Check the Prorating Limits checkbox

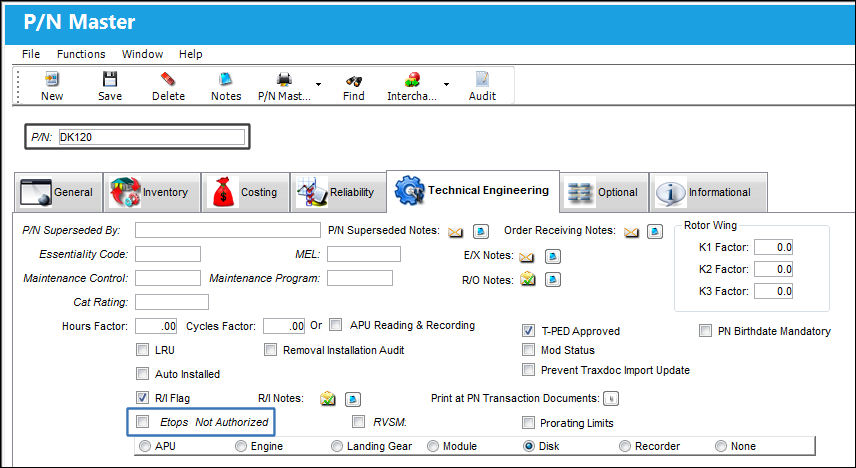[x=528, y=423]
